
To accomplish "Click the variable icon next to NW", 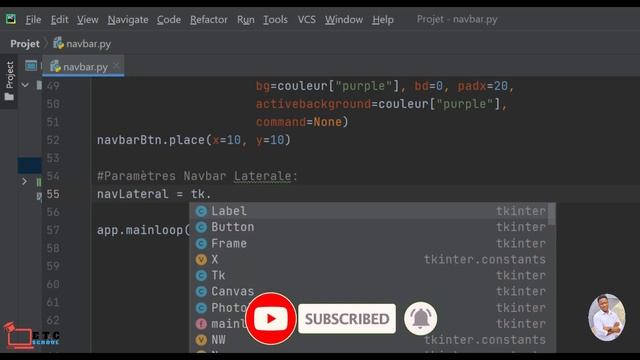I will (201, 340).
